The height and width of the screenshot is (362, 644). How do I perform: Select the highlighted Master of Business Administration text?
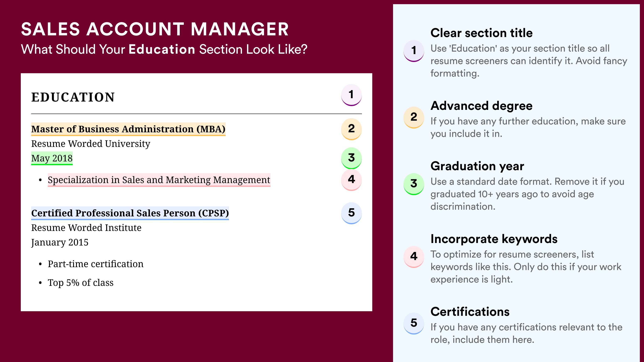point(128,129)
